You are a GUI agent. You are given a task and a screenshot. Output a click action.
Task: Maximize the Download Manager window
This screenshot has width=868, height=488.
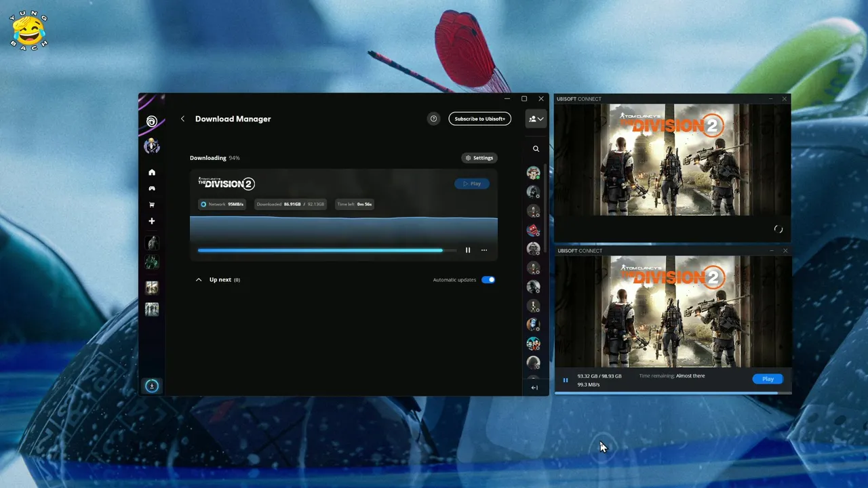click(x=524, y=99)
